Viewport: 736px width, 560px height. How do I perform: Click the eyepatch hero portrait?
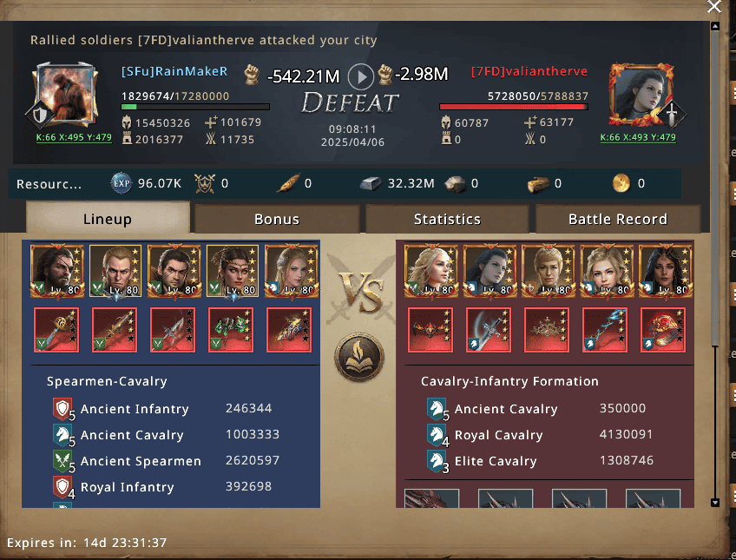tap(57, 271)
